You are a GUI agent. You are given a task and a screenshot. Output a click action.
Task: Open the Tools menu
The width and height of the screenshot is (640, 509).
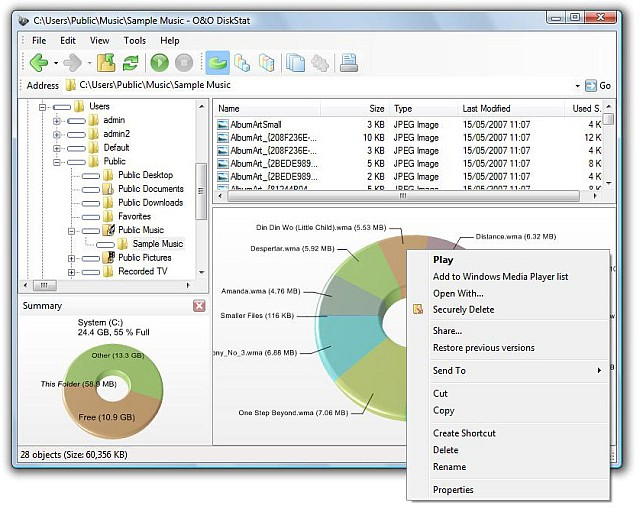(135, 40)
